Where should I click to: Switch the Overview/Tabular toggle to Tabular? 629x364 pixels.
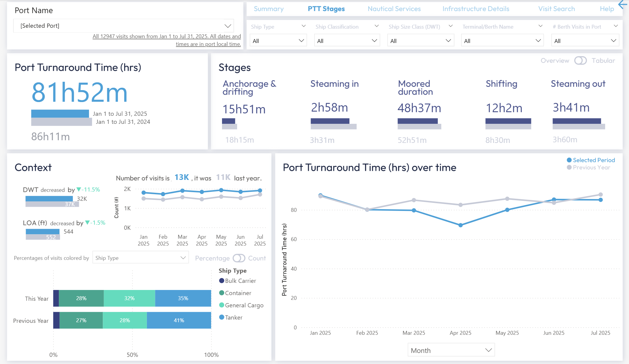coord(581,61)
